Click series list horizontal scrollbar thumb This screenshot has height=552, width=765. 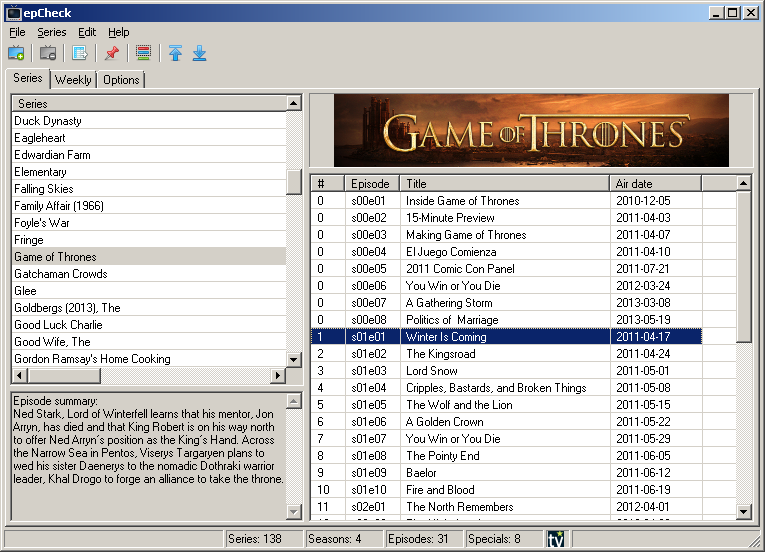coord(64,375)
